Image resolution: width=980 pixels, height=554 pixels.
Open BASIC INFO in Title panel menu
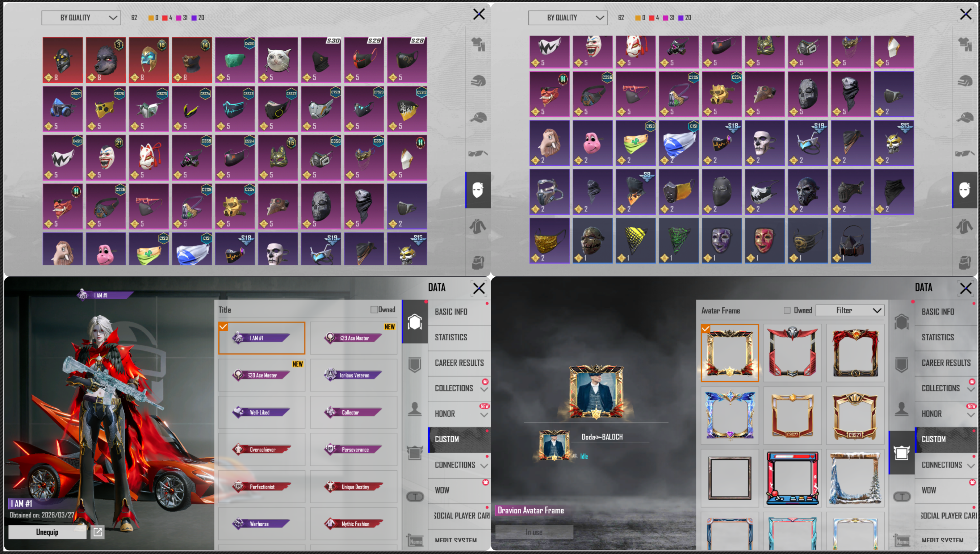[x=459, y=312]
